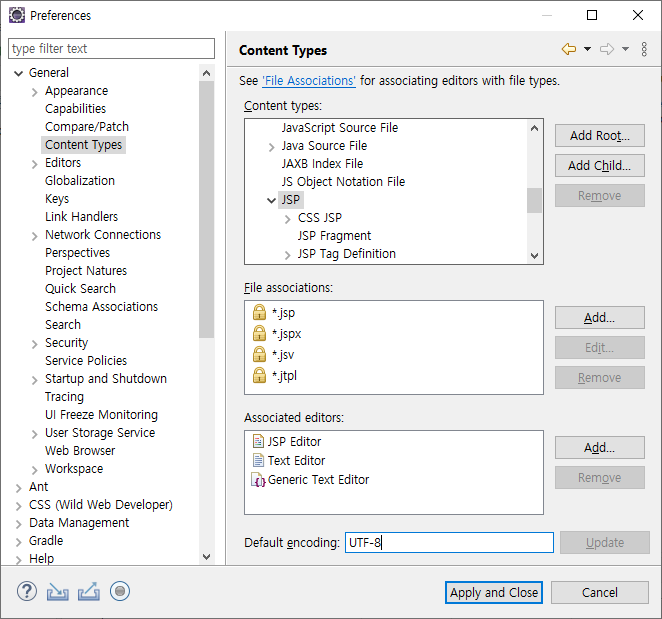
Task: Open UI Freeze Monitoring page
Action: [x=101, y=415]
